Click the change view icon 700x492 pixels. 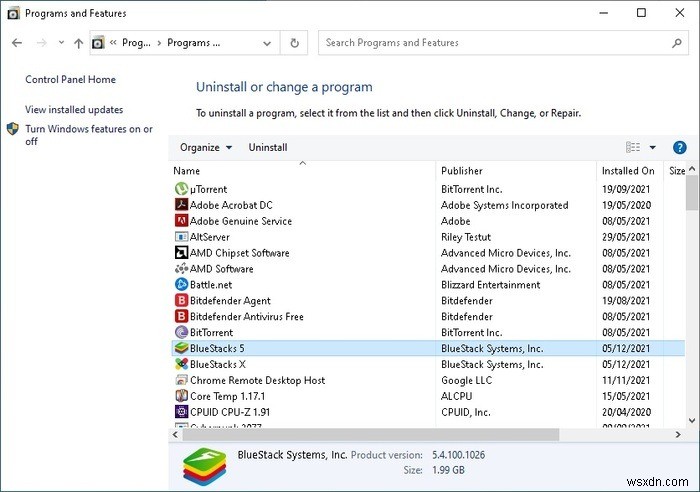(633, 147)
